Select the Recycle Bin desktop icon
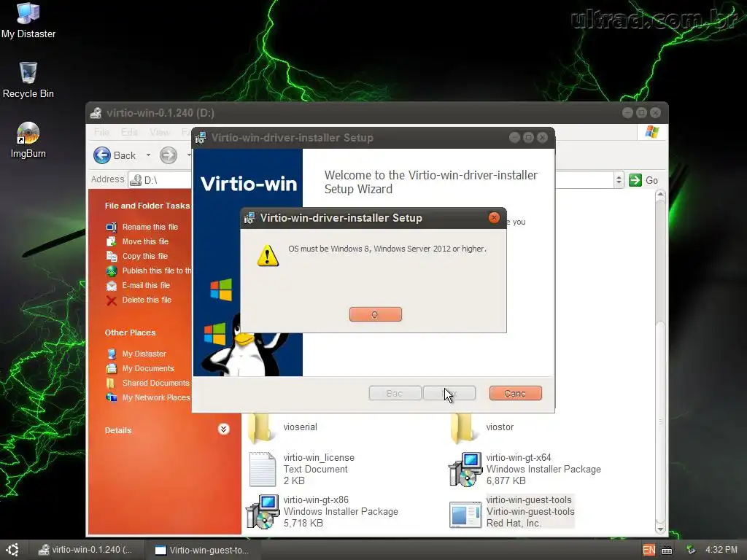Image resolution: width=747 pixels, height=560 pixels. 28,80
